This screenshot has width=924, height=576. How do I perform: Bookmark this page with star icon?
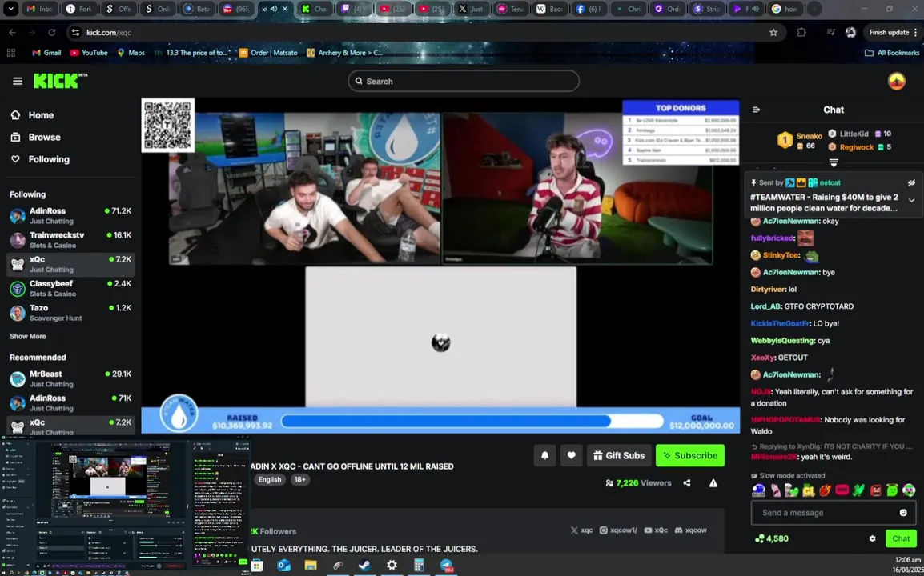(x=773, y=32)
